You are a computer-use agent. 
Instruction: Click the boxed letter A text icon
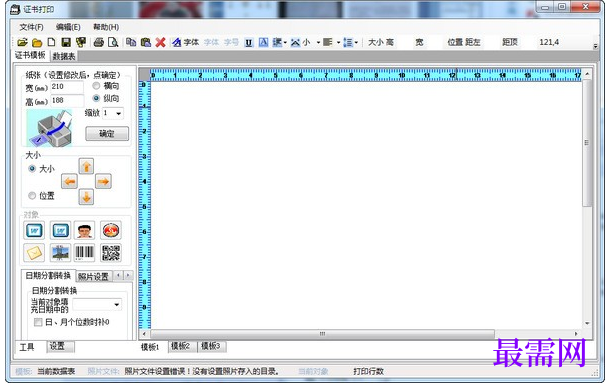tap(263, 42)
